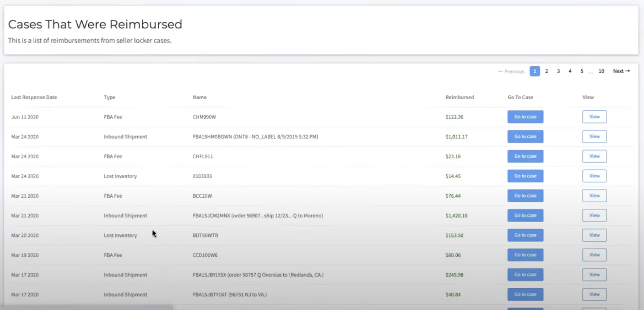View the CHFL911 FBA Fee case
This screenshot has width=644, height=310.
pyautogui.click(x=594, y=156)
